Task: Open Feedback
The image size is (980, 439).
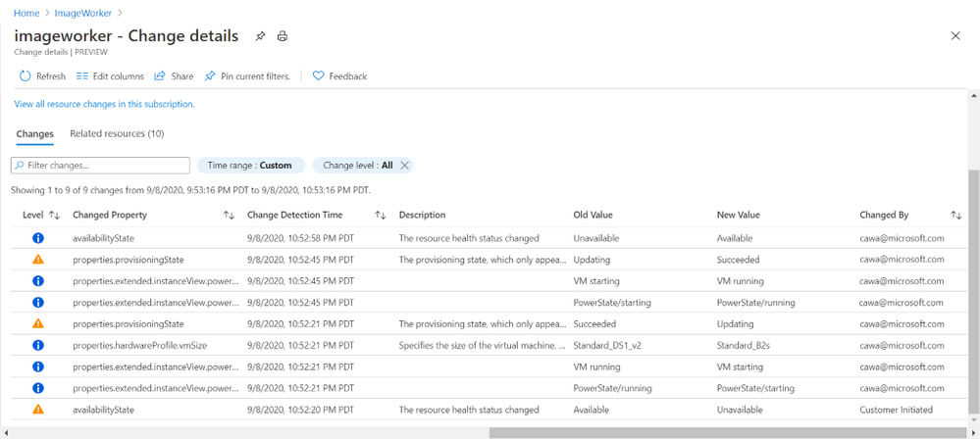Action: (340, 76)
